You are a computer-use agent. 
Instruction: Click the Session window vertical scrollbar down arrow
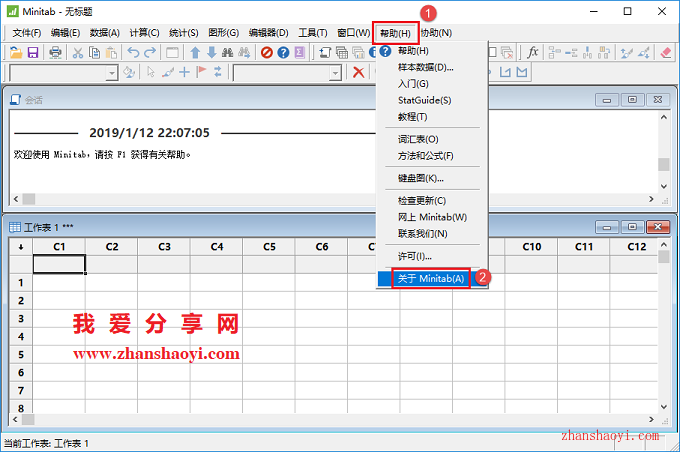click(664, 187)
